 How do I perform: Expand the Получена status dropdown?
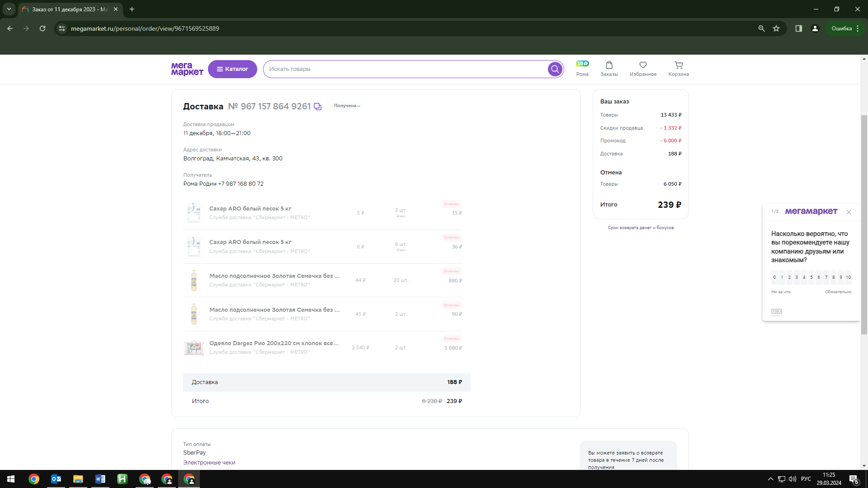(347, 106)
